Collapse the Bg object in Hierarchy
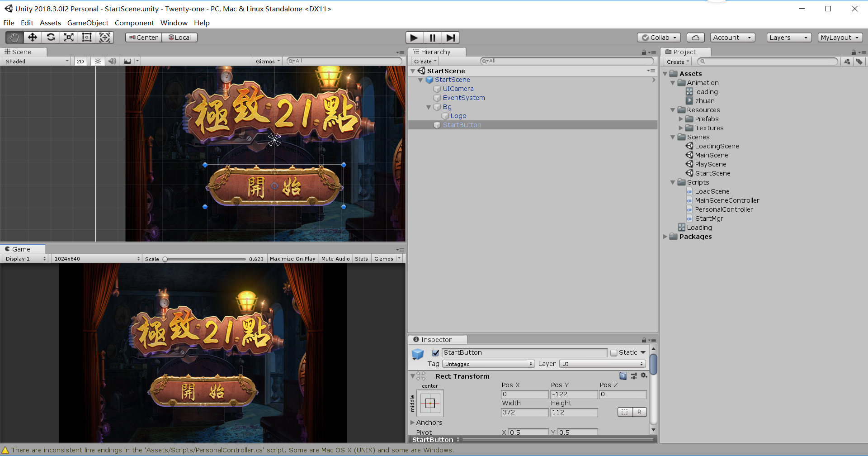This screenshot has height=456, width=868. tap(429, 107)
